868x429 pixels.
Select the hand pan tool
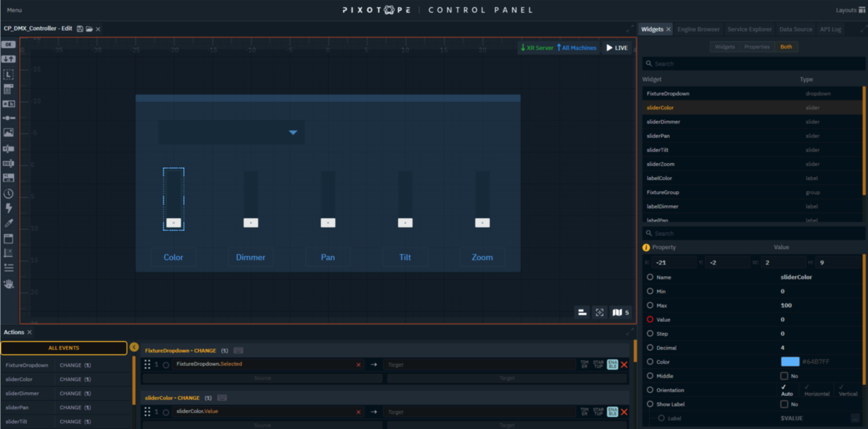pyautogui.click(x=8, y=284)
